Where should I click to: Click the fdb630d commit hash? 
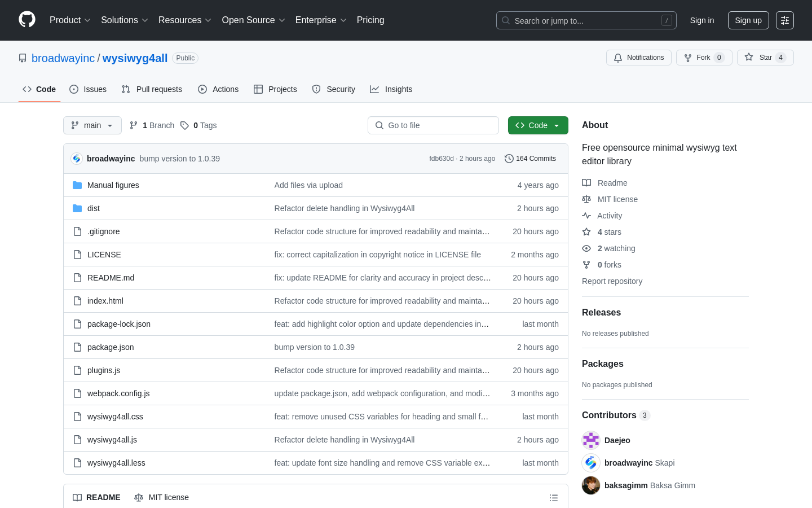pos(442,159)
